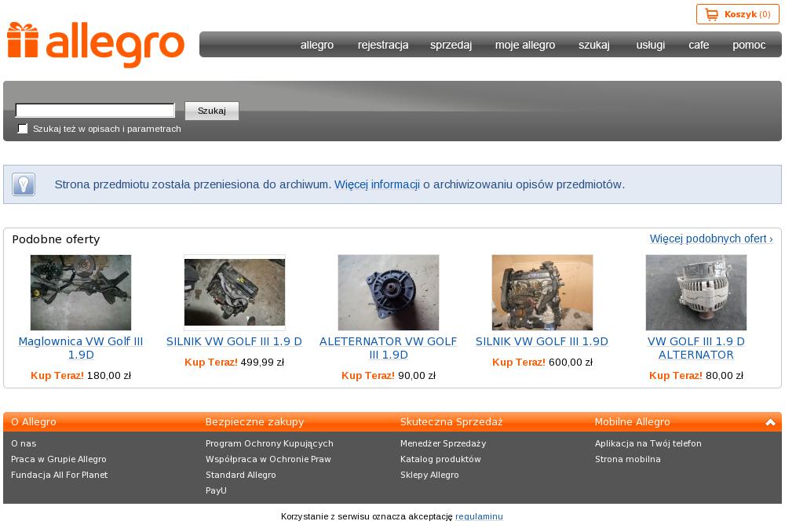Viewport: 785px width, 532px height.
Task: Open PayU footer link
Action: (x=216, y=490)
